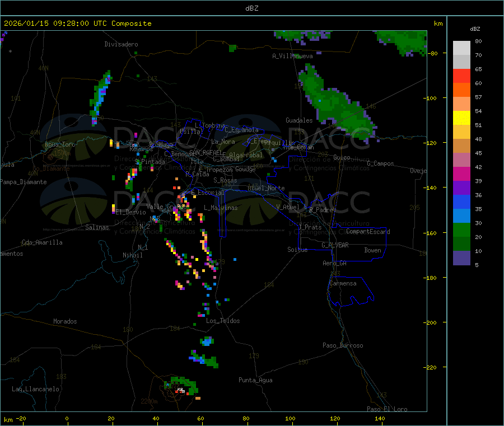
Task: Select the 'Punta_Agua' place label
Action: [255, 380]
